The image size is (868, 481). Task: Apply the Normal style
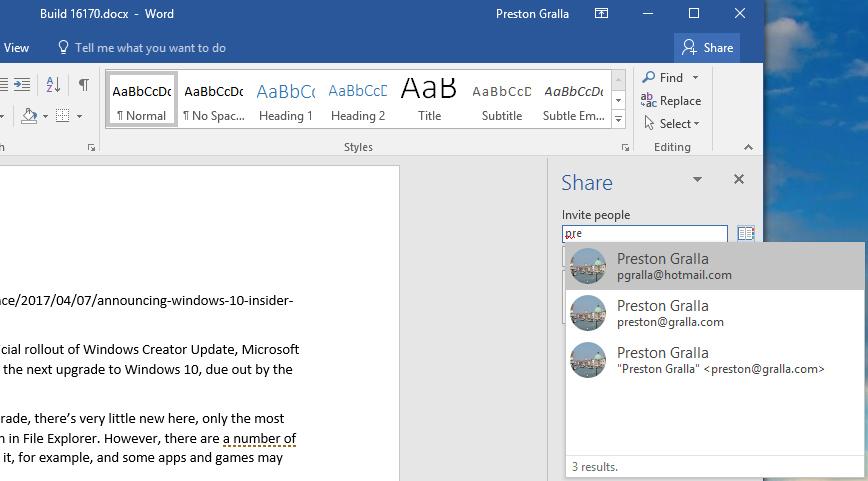pos(142,100)
